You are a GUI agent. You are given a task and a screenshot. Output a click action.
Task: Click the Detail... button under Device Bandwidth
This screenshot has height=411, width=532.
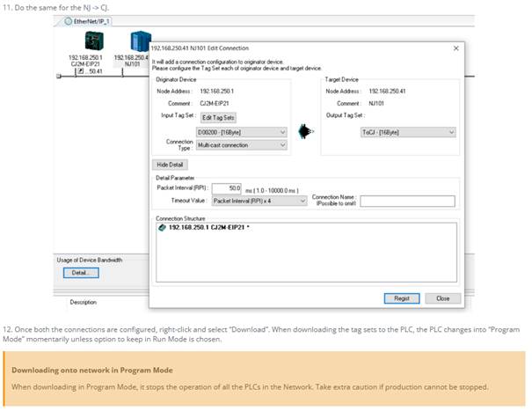(81, 273)
